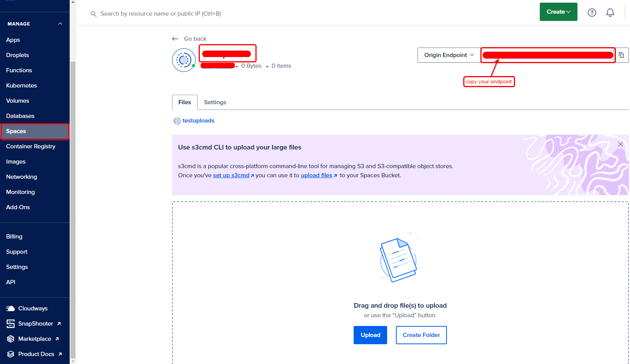Viewport: 630px width, 364px height.
Task: Click the Go back arrow icon
Action: click(175, 39)
